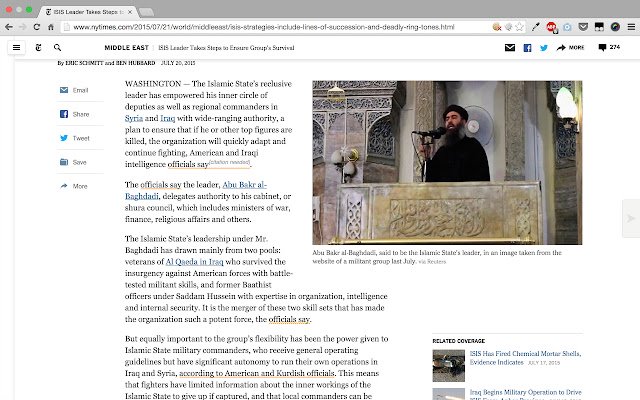The width and height of the screenshot is (640, 400).
Task: Open the Abu Bakr al-Baghdadi link
Action: pyautogui.click(x=196, y=191)
